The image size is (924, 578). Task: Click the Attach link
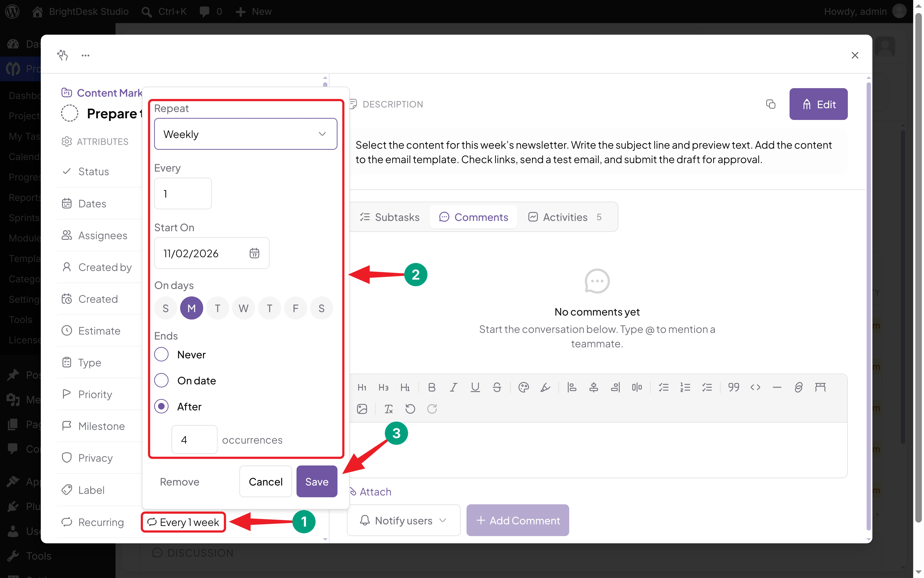pos(371,492)
